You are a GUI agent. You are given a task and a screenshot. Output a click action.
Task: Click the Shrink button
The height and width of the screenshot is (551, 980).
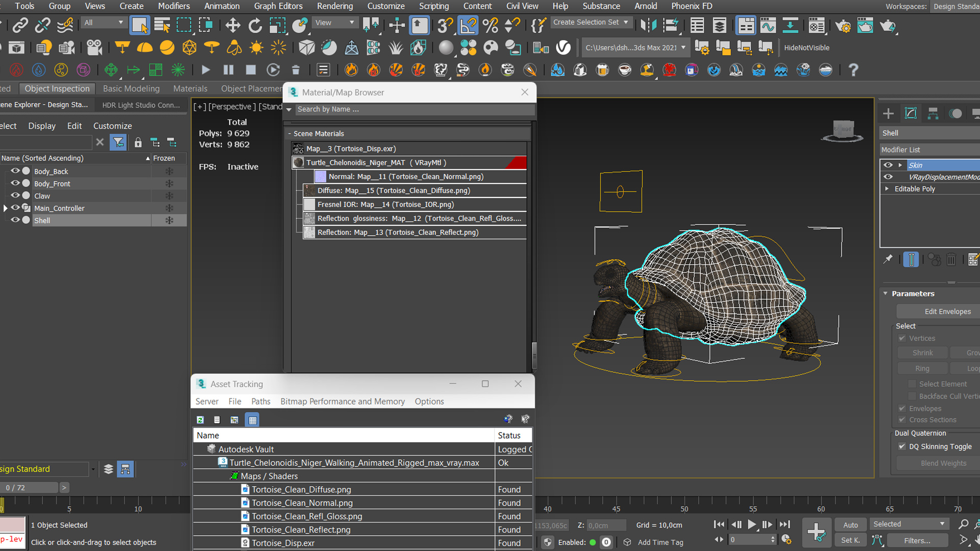[x=922, y=353]
